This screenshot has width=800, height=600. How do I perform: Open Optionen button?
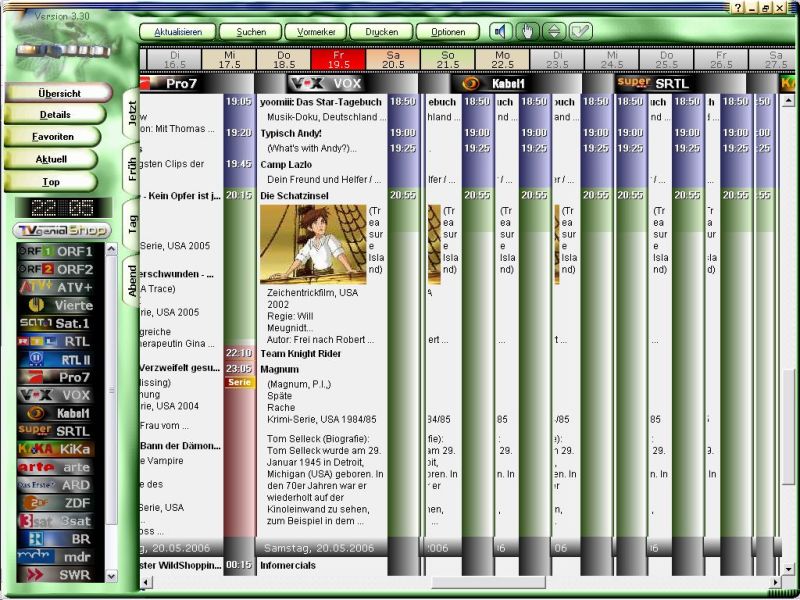[448, 32]
